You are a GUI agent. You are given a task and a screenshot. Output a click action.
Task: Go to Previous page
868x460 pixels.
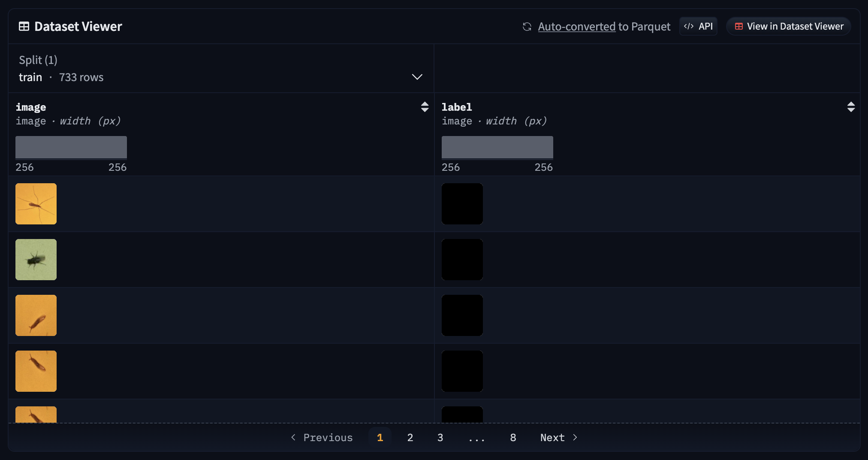tap(322, 438)
